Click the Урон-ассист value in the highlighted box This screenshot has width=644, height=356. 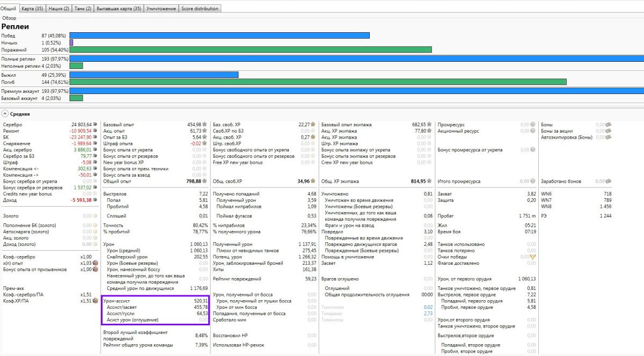pos(200,301)
